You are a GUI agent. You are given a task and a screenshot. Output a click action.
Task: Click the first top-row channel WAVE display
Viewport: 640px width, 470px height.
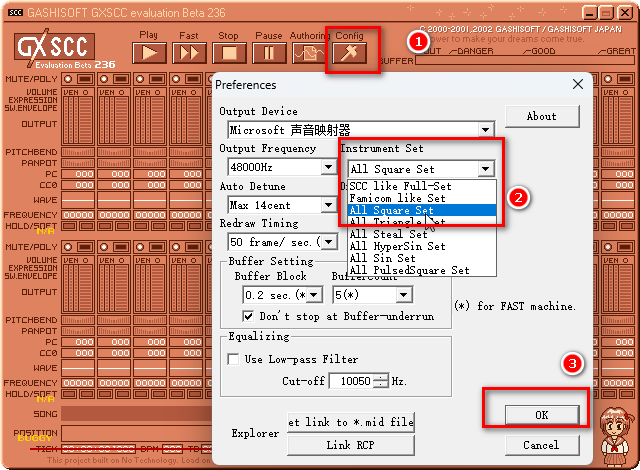tap(78, 200)
